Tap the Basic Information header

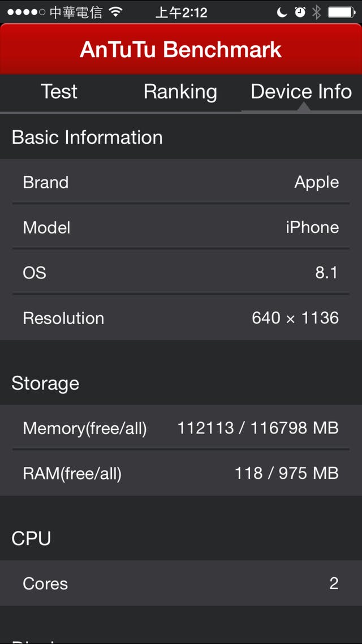(87, 138)
